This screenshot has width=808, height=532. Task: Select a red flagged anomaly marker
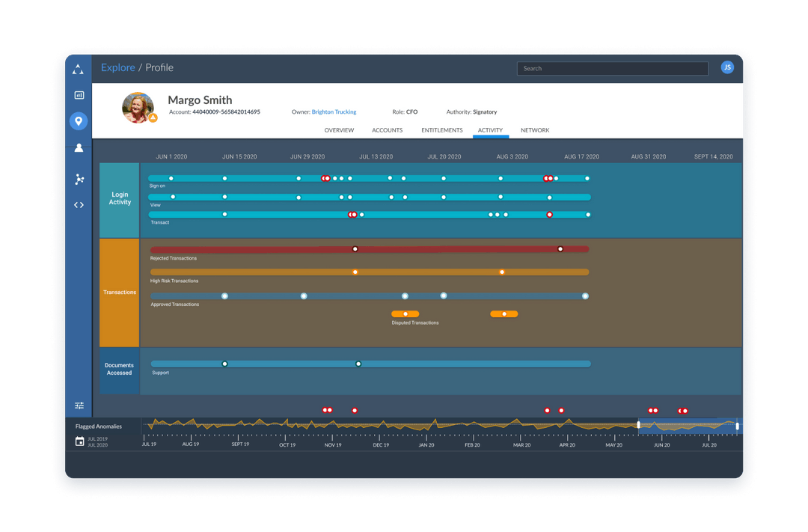click(x=354, y=410)
